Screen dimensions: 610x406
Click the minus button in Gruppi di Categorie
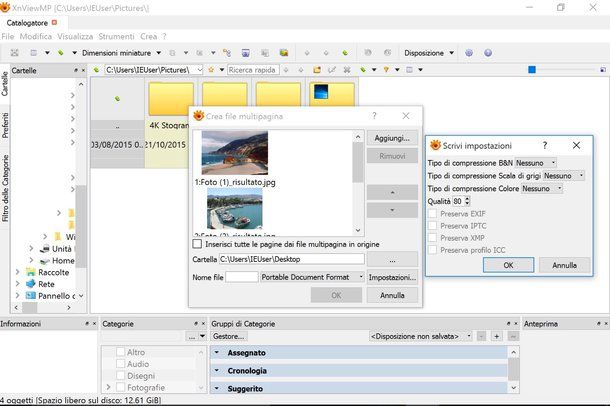click(x=482, y=336)
